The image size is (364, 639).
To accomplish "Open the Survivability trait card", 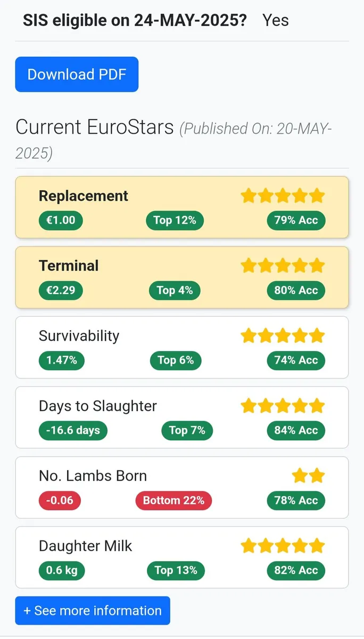I will tap(182, 347).
